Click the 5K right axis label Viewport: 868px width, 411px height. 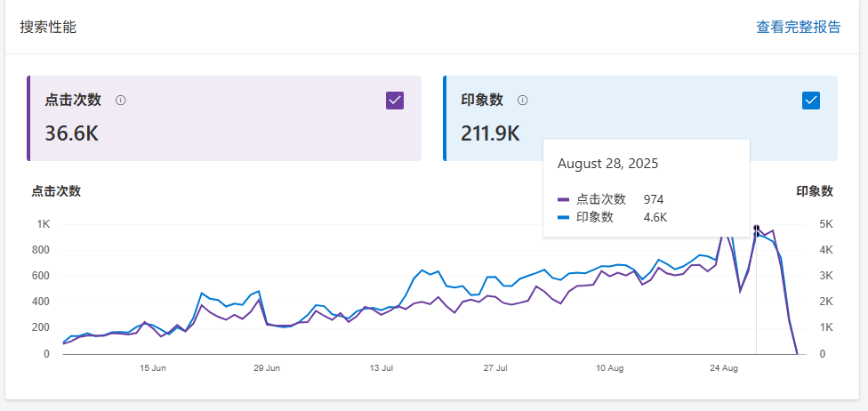[826, 224]
